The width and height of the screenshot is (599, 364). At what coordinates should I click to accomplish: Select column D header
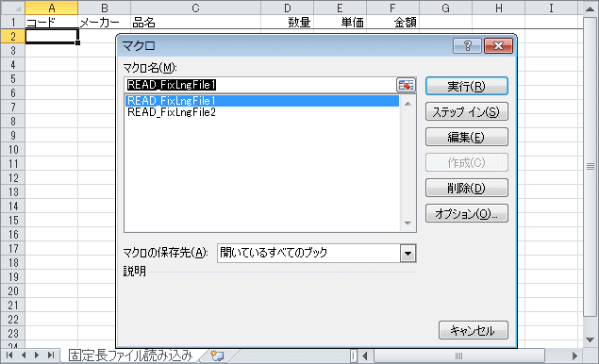pyautogui.click(x=288, y=8)
